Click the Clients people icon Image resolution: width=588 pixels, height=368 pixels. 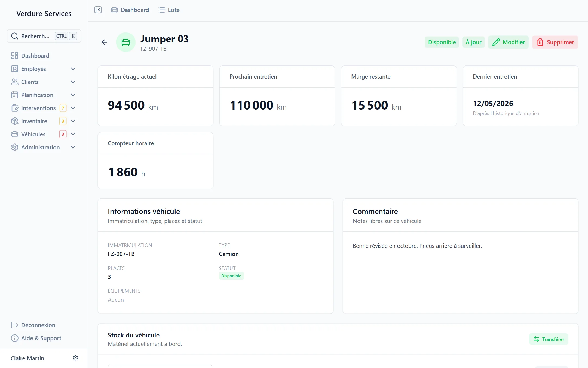pyautogui.click(x=15, y=82)
